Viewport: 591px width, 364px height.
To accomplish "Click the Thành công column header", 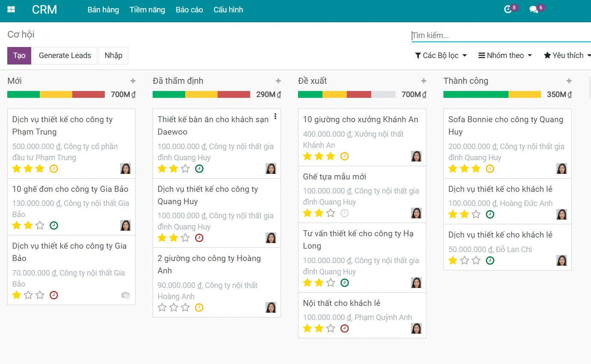I will (x=466, y=81).
